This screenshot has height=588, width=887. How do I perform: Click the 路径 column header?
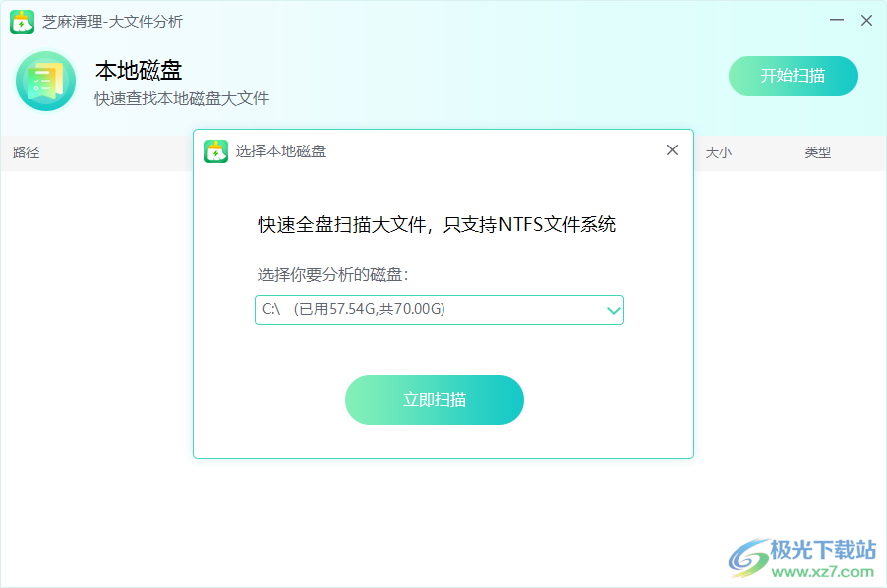click(x=25, y=152)
